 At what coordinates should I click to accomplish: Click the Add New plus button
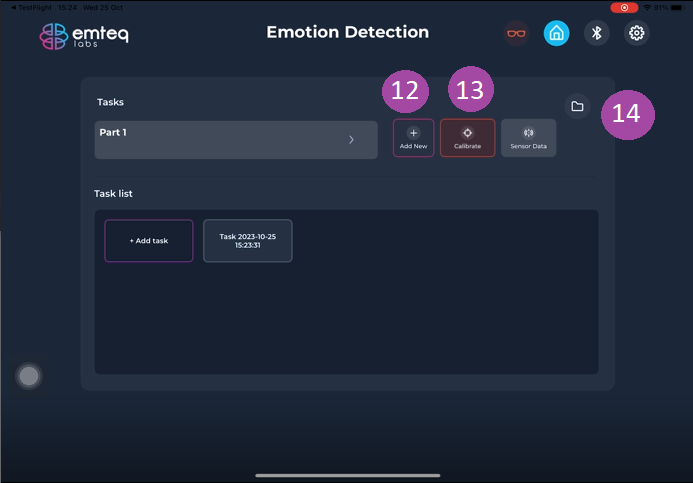[x=413, y=138]
